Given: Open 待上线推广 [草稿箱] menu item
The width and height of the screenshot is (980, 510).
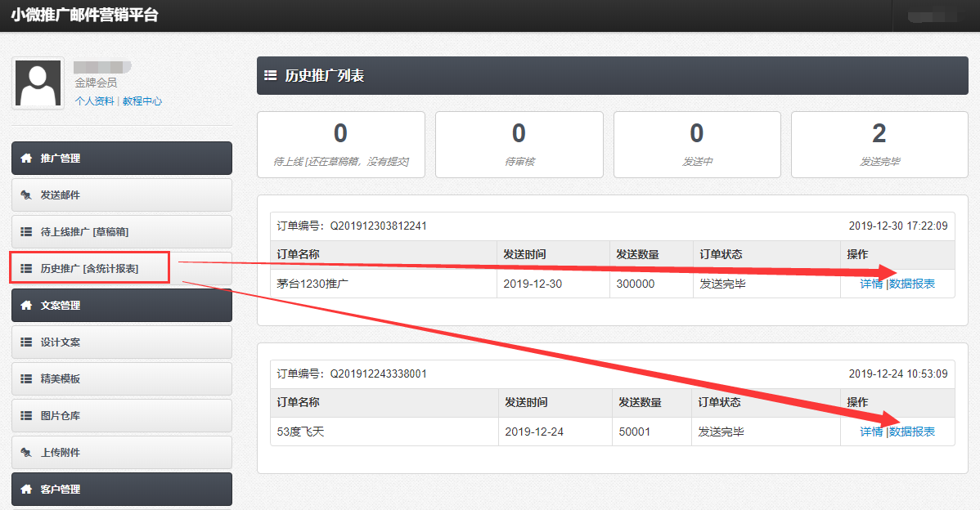Looking at the screenshot, I should (122, 231).
